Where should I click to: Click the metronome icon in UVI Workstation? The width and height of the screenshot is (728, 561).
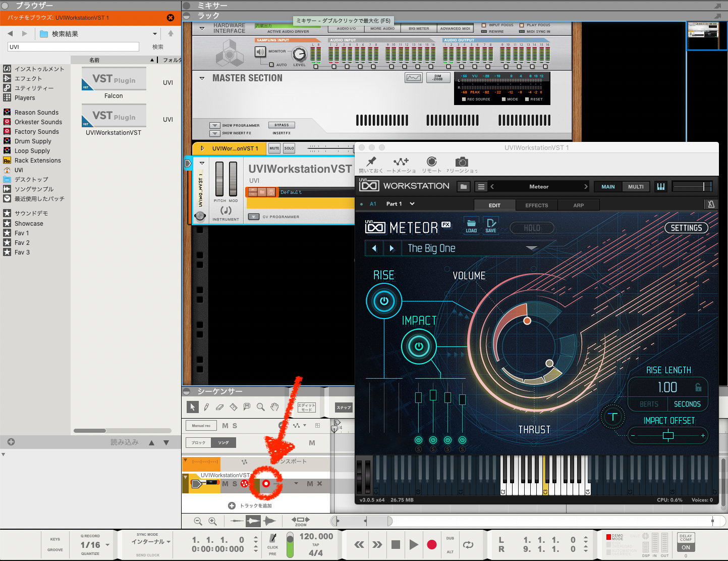tap(711, 204)
